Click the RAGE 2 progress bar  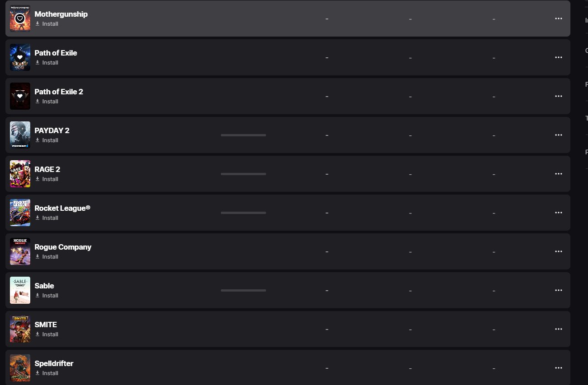tap(243, 174)
